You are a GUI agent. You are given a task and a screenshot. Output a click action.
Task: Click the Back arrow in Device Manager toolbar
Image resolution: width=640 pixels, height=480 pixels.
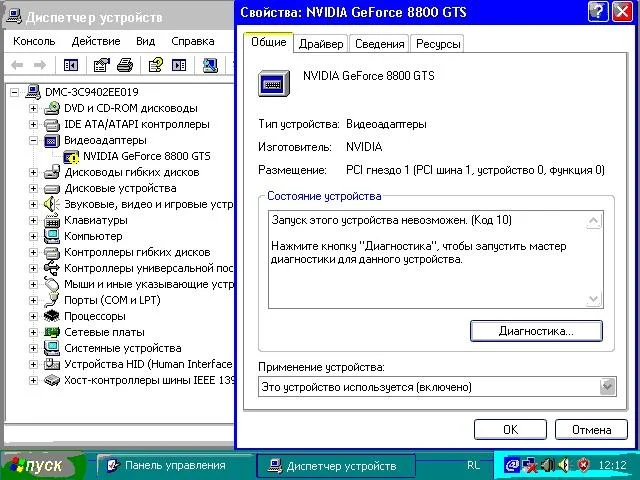pos(17,65)
